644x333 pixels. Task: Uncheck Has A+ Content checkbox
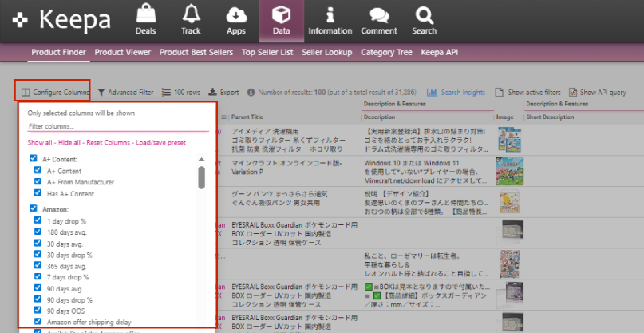click(38, 192)
